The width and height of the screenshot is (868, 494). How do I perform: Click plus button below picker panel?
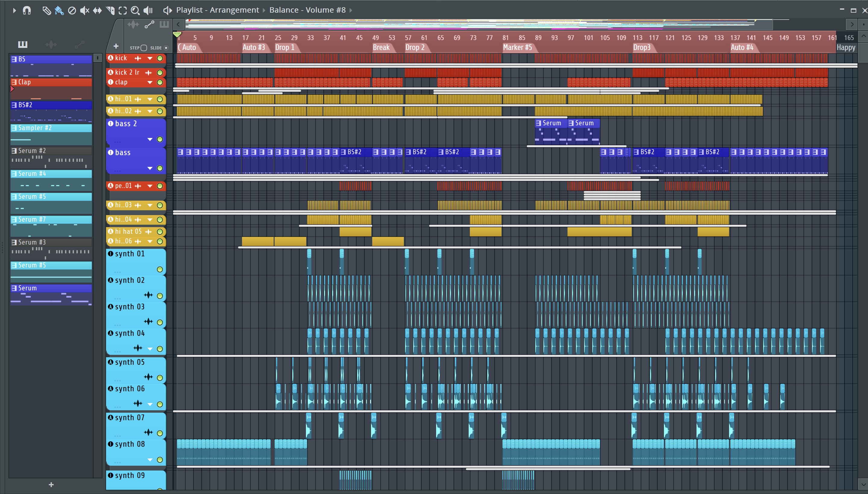point(51,484)
